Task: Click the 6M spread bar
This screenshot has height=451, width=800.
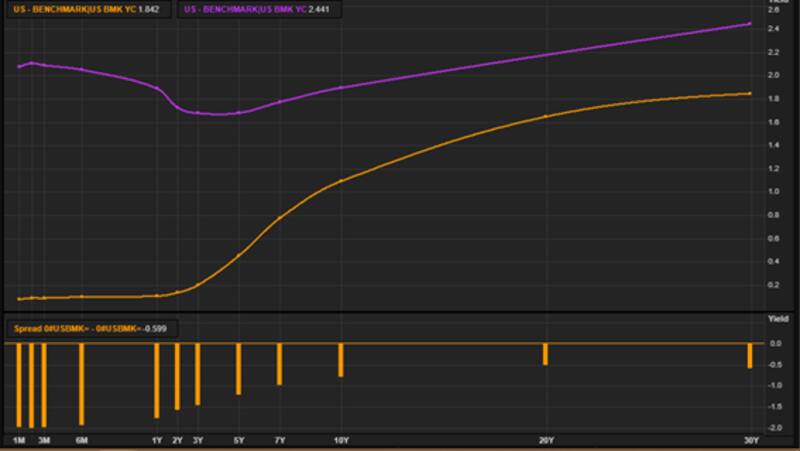Action: pyautogui.click(x=82, y=384)
